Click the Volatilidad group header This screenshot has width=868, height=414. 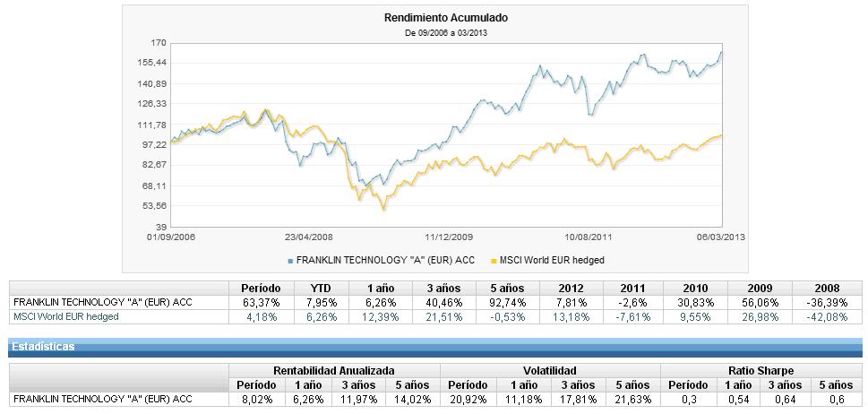tap(550, 370)
